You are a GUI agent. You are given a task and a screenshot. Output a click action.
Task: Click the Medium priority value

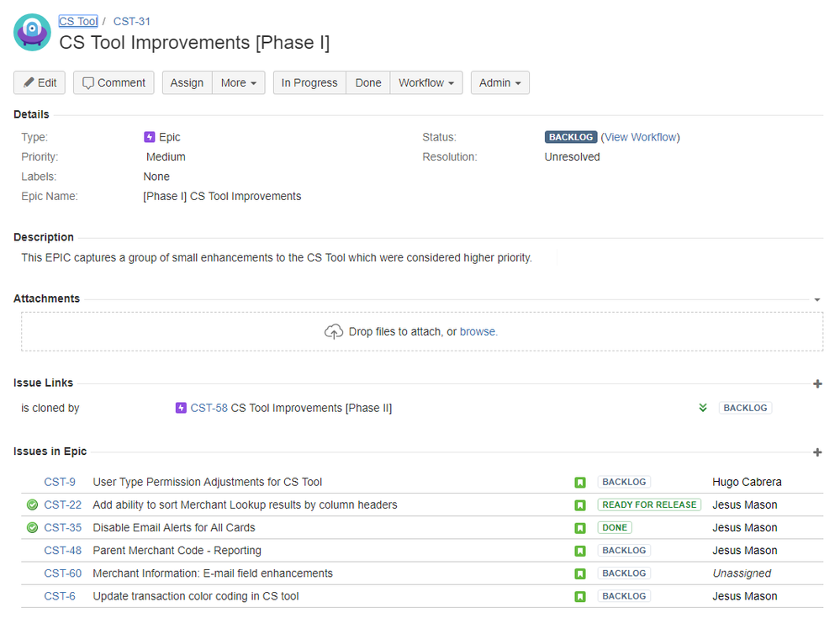point(166,157)
